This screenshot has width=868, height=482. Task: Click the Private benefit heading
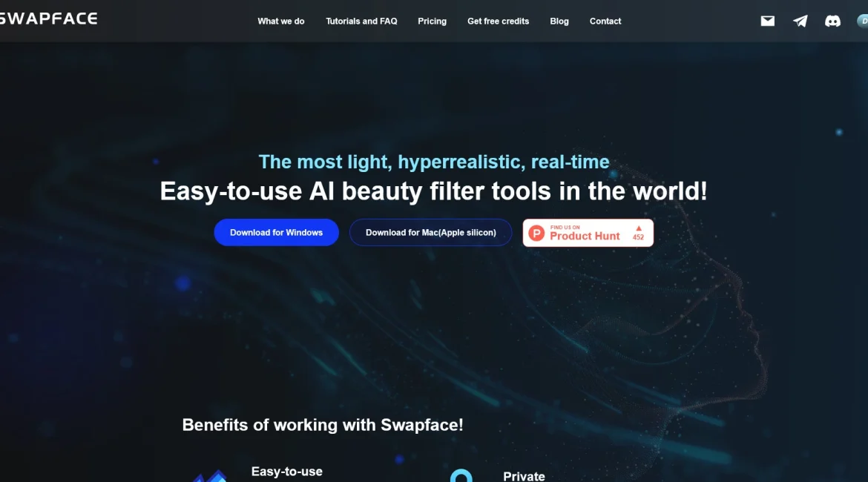524,476
